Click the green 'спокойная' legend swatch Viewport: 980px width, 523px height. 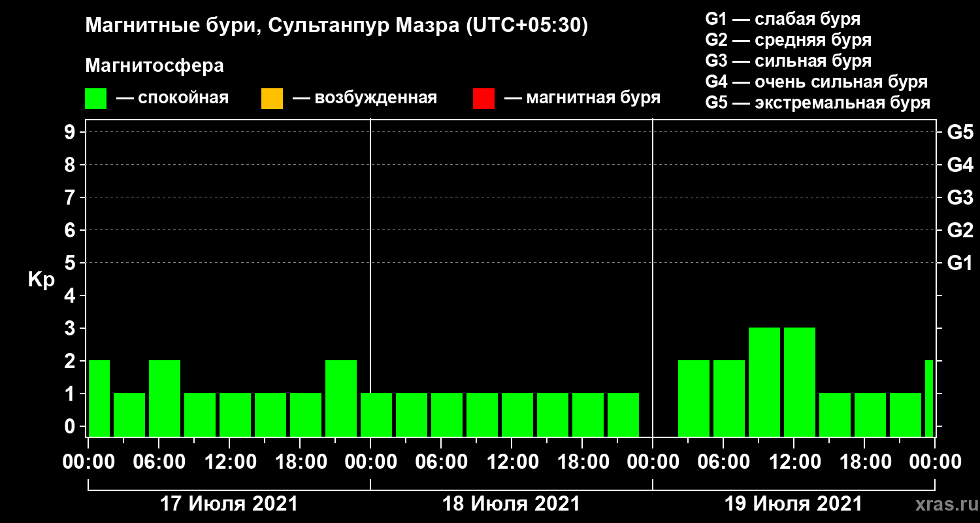click(x=95, y=99)
